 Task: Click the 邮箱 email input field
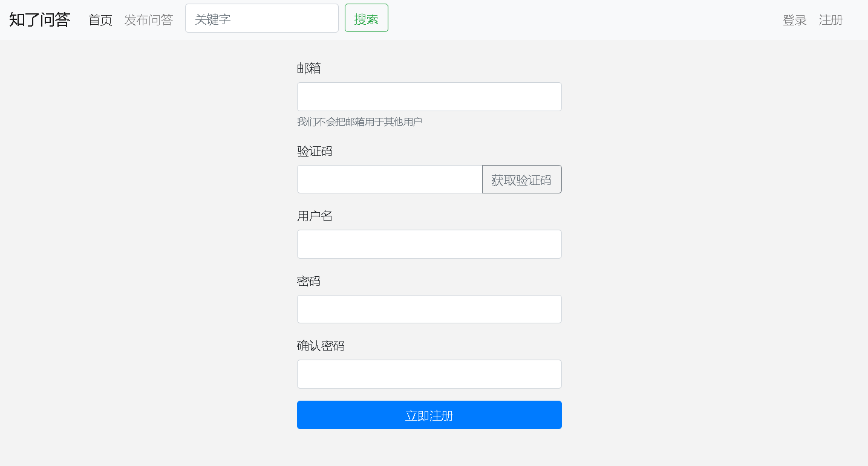click(x=429, y=96)
